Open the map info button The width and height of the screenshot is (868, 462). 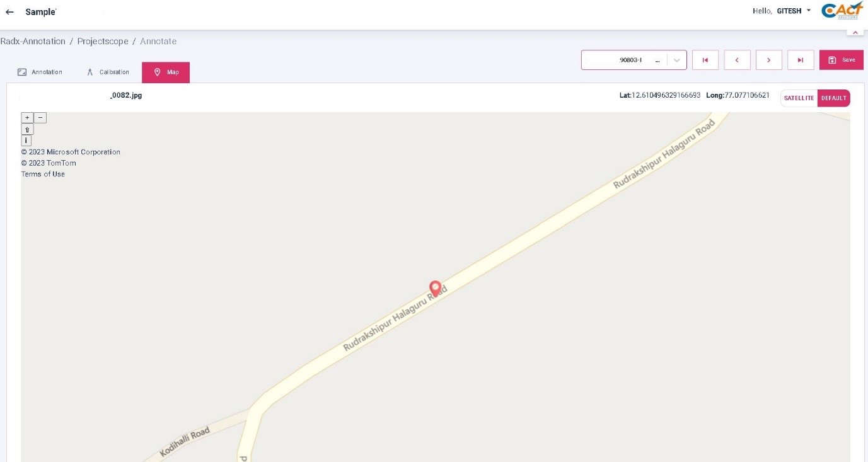26,141
